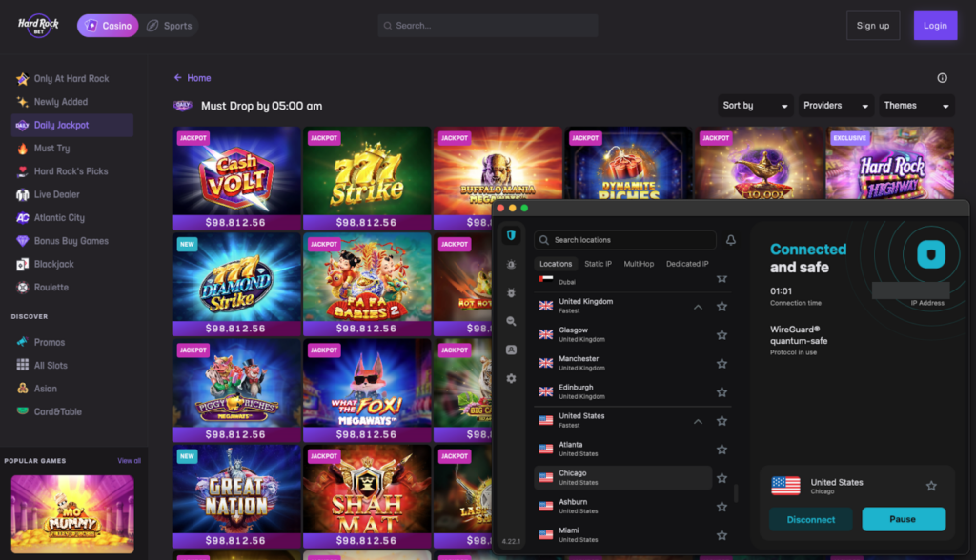Screen dimensions: 976x560
Task: Open the Cash Volt game thumbnail
Action: tap(236, 179)
